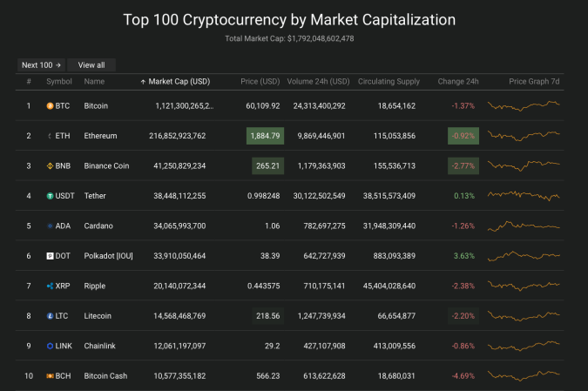Click the Litecoin LTC coin icon
This screenshot has width=588, height=391.
(x=50, y=316)
